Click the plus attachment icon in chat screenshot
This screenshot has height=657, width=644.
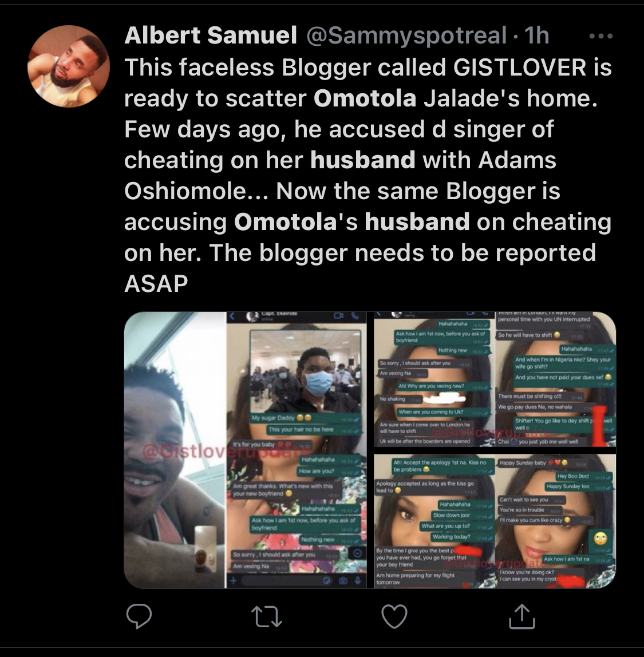pos(234,580)
